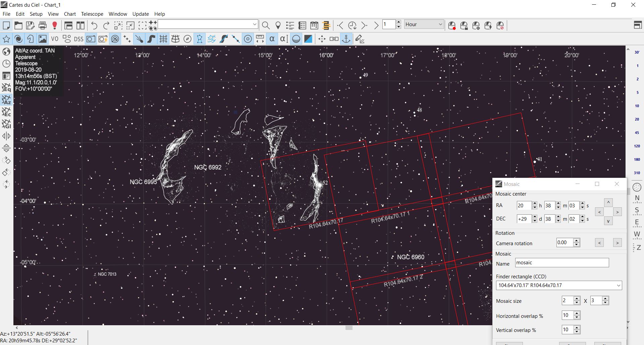Set field of view to 120 degrees

[x=637, y=146]
